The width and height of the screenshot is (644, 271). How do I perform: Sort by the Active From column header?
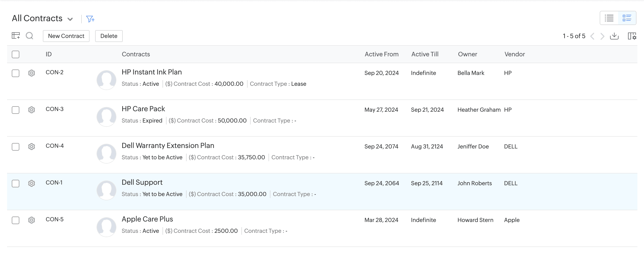tap(381, 54)
